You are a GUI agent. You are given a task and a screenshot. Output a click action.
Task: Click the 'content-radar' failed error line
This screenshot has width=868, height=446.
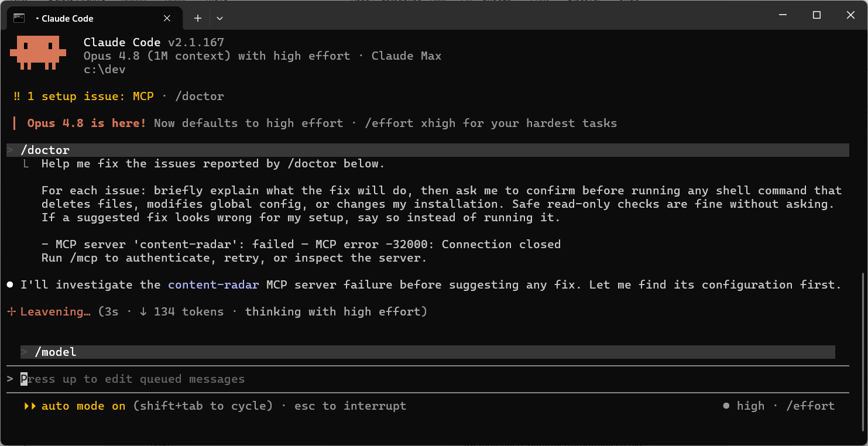pyautogui.click(x=301, y=244)
